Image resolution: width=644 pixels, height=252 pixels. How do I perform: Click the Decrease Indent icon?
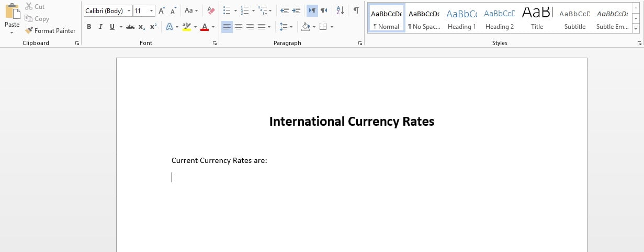(x=285, y=10)
